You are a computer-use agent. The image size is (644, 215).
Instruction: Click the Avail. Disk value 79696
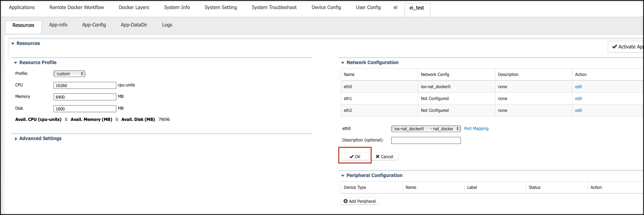pyautogui.click(x=164, y=120)
